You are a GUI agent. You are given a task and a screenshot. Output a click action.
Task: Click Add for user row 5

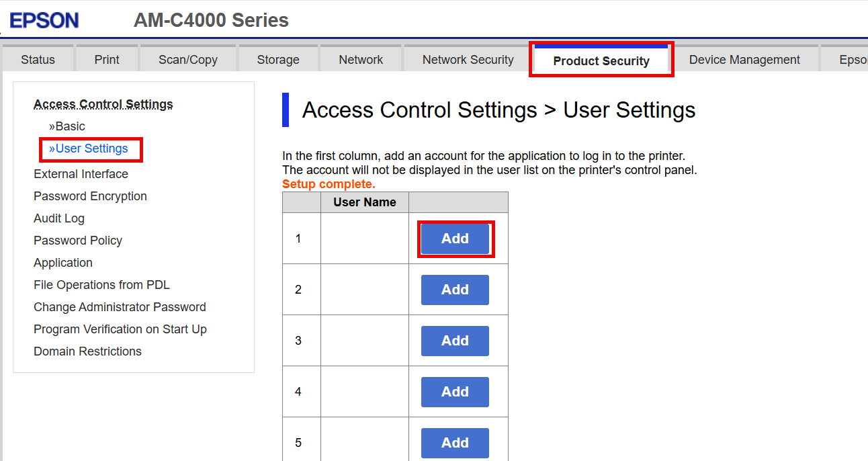[x=455, y=443]
